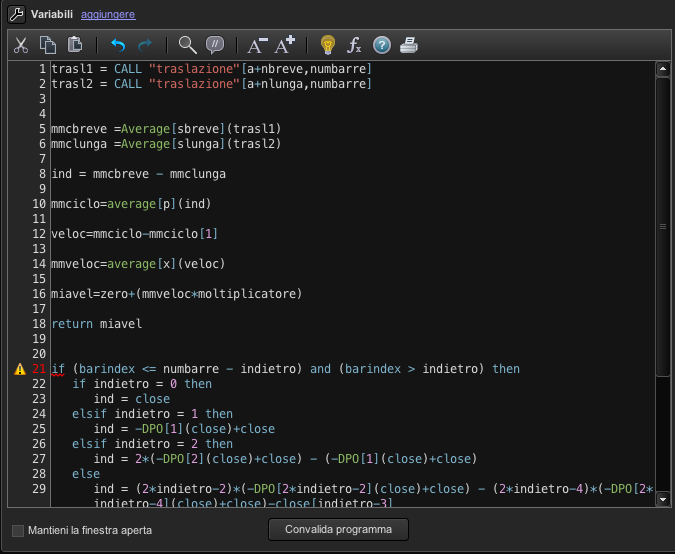Click the scrollbar down arrow
The height and width of the screenshot is (554, 675).
661,499
